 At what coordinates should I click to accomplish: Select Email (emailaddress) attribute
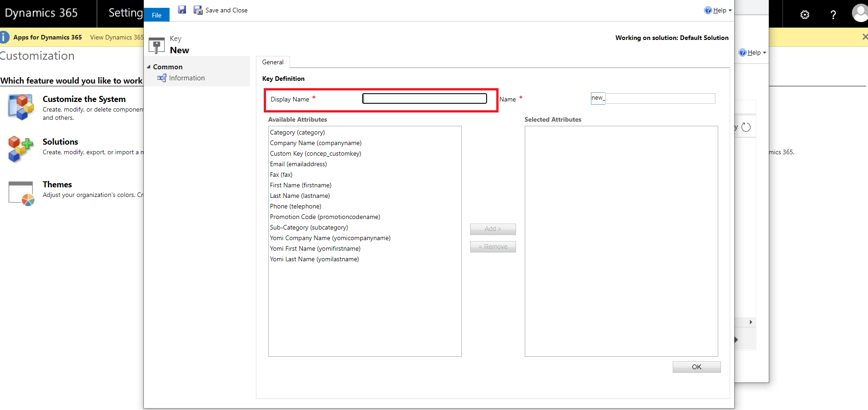[x=298, y=164]
